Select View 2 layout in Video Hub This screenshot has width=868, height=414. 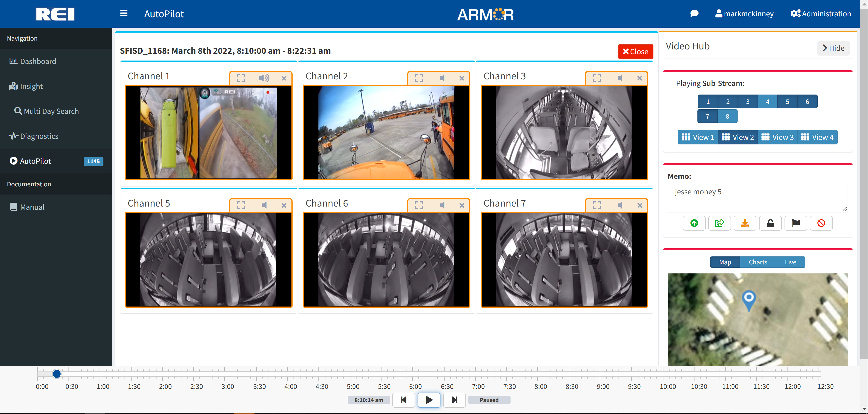[738, 137]
